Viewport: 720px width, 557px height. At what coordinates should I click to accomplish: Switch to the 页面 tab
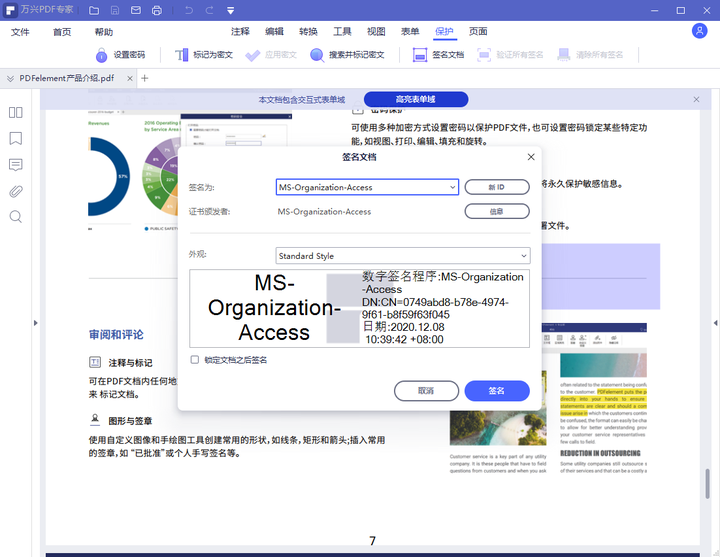tap(478, 31)
